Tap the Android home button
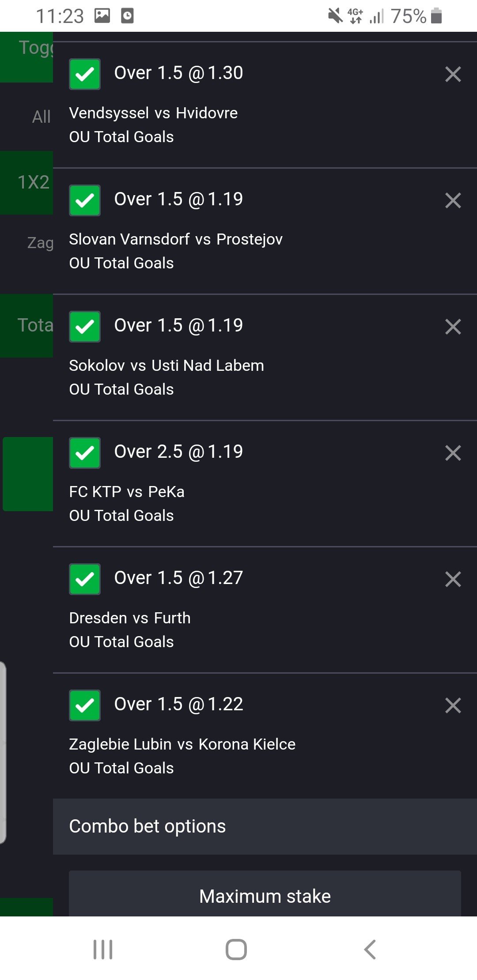The height and width of the screenshot is (980, 477). pos(236,949)
